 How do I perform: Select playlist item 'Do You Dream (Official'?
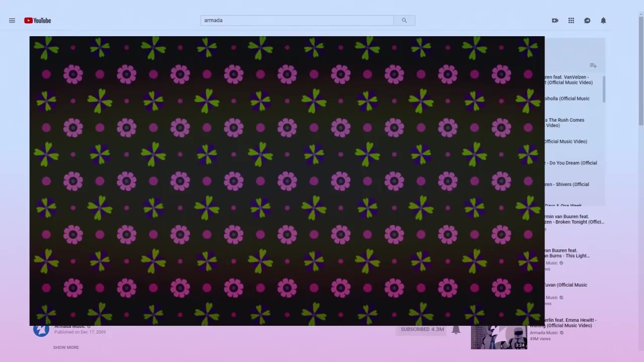point(571,163)
